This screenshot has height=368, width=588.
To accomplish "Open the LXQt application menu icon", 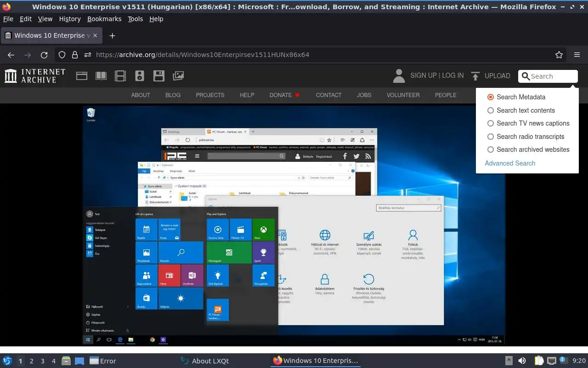I will pos(7,361).
